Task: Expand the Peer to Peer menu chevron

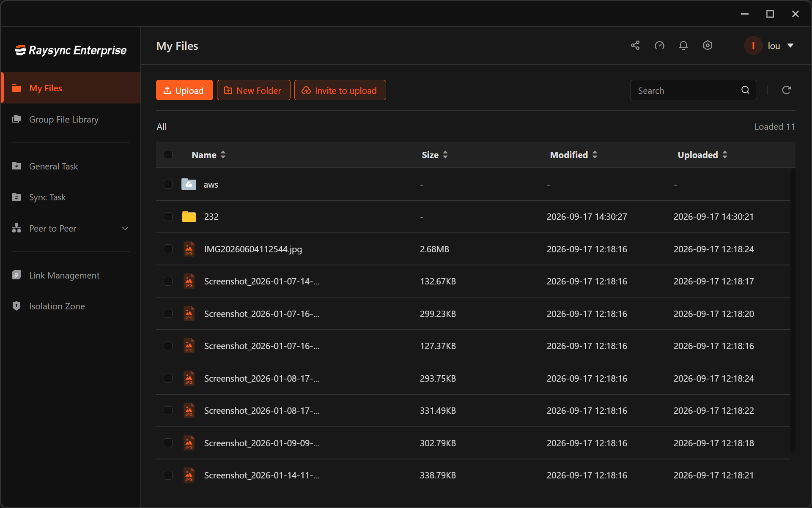Action: tap(125, 229)
